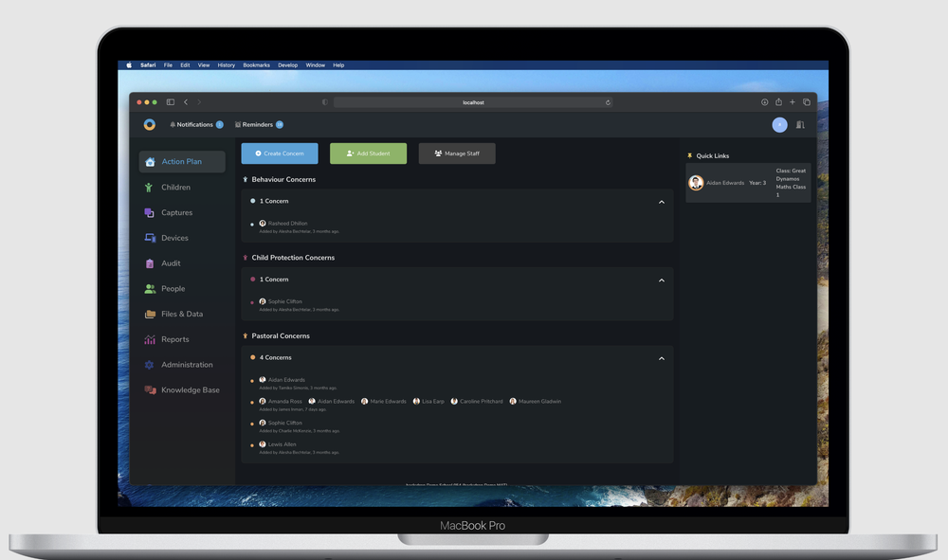Image resolution: width=948 pixels, height=560 pixels.
Task: Open History menu in menu bar
Action: [x=227, y=65]
